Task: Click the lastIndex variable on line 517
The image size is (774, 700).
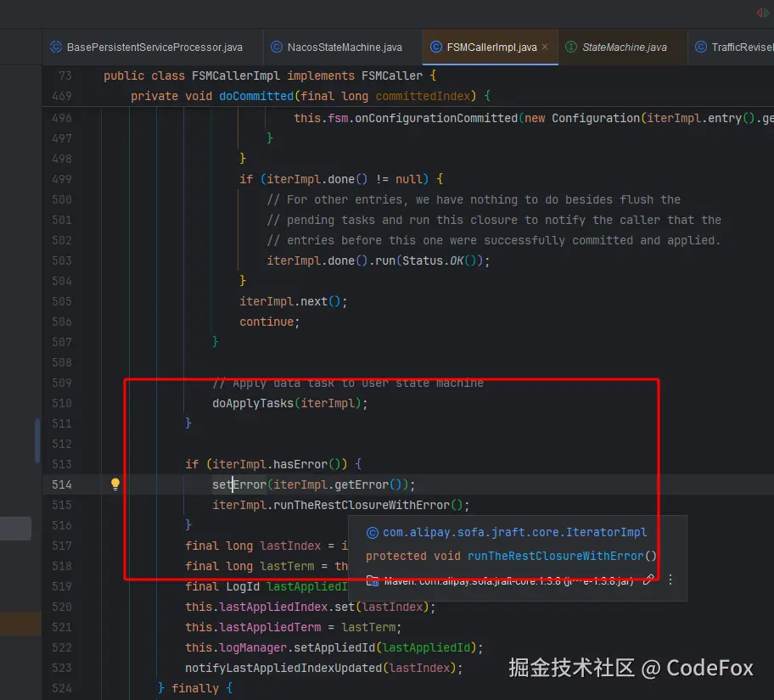Action: point(290,546)
